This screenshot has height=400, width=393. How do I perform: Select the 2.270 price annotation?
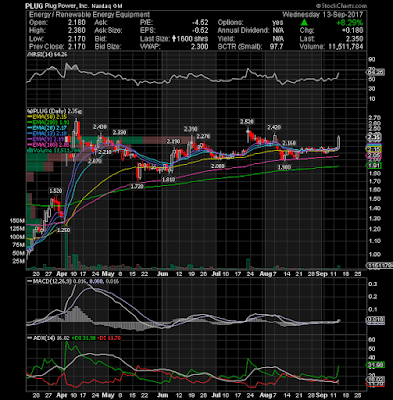[203, 136]
